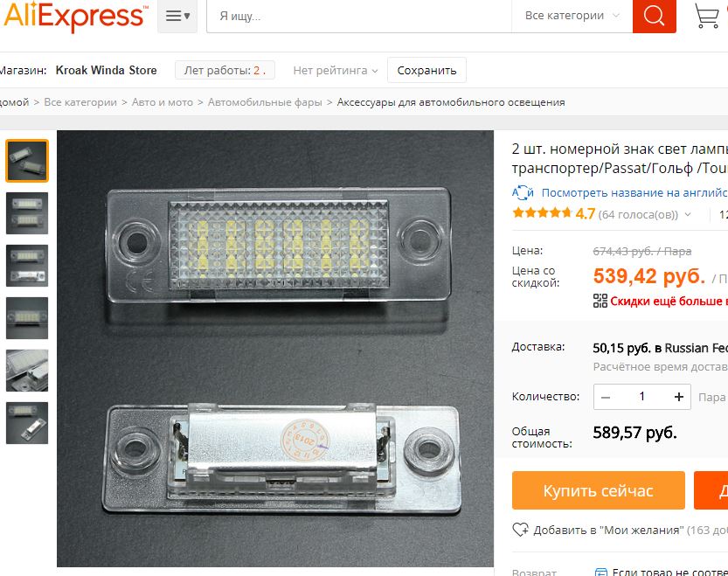Expand the Все категории search dropdown
The height and width of the screenshot is (576, 728).
pos(572,16)
